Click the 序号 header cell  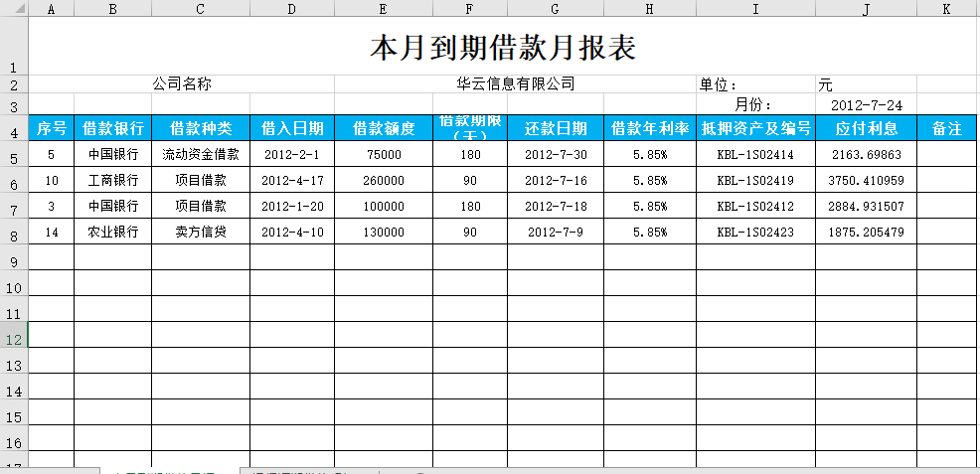pyautogui.click(x=52, y=128)
